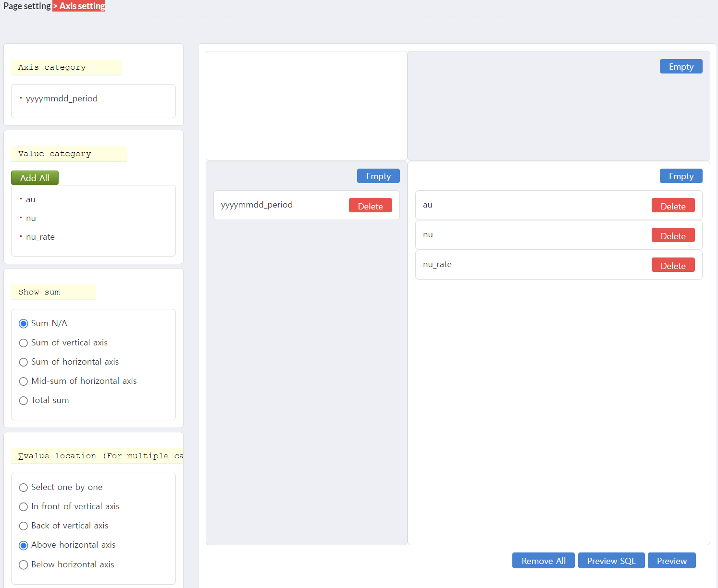Select nu_rate in Value category list
Screen dimensions: 718x588
40,237
